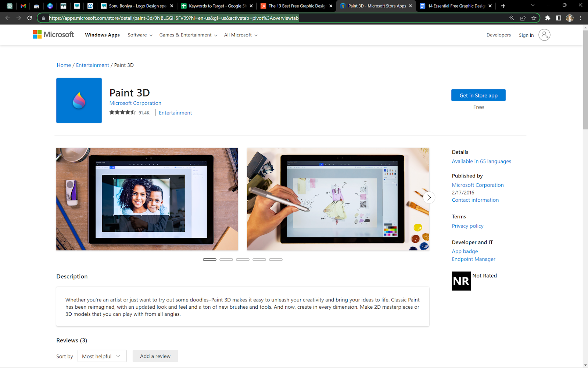Open Microsoft Corporation under Published by
The height and width of the screenshot is (368, 588).
coord(478,185)
